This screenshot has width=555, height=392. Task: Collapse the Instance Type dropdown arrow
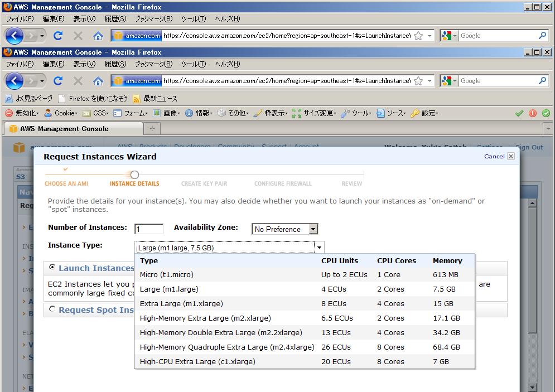click(319, 248)
